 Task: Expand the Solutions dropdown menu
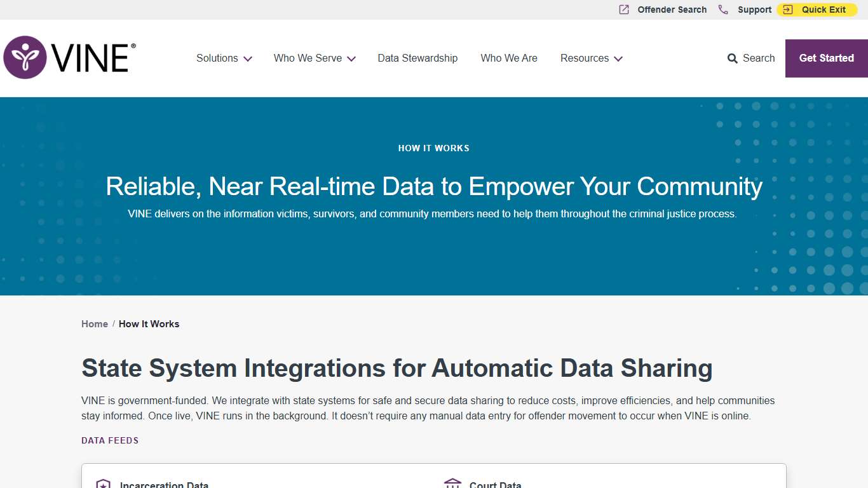coord(224,58)
